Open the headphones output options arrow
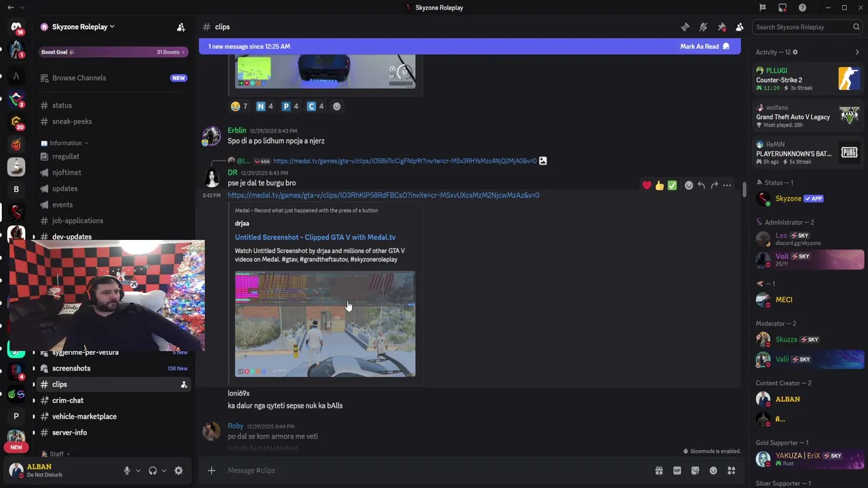 pos(163,470)
